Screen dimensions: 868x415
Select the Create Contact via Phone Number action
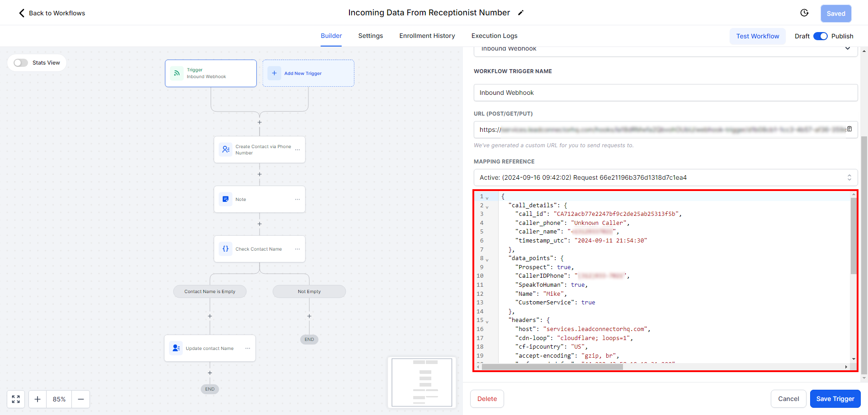[x=259, y=149]
